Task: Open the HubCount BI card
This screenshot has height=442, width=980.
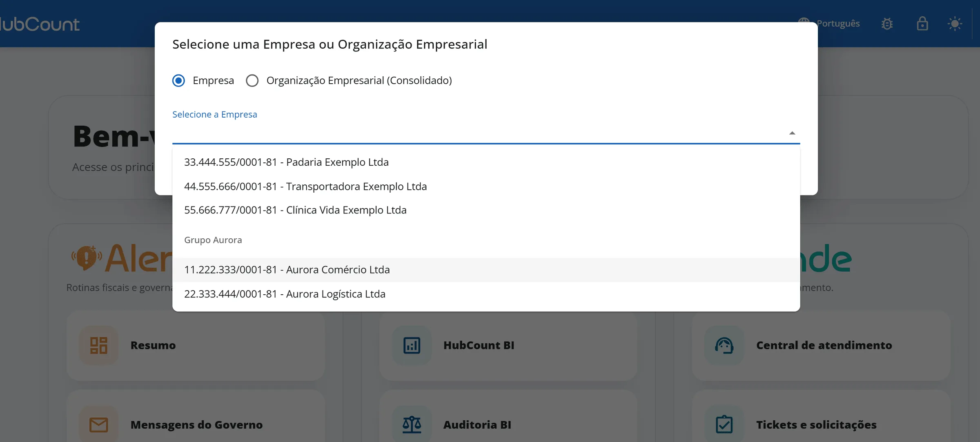Action: click(508, 346)
